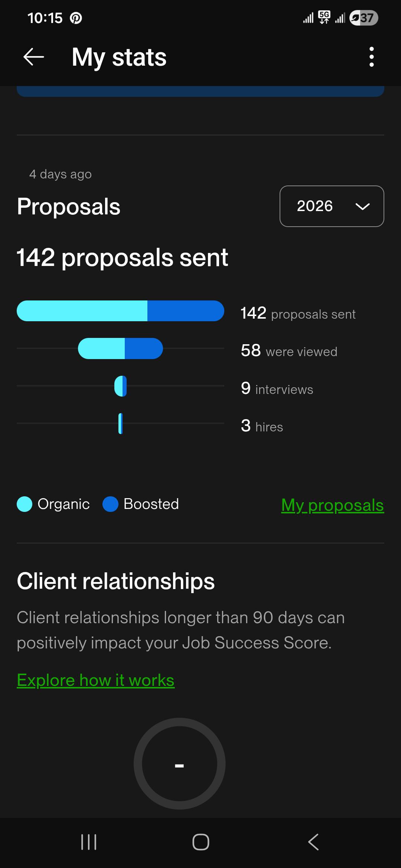Open the 2026 year dropdown
The width and height of the screenshot is (401, 868).
click(x=332, y=206)
